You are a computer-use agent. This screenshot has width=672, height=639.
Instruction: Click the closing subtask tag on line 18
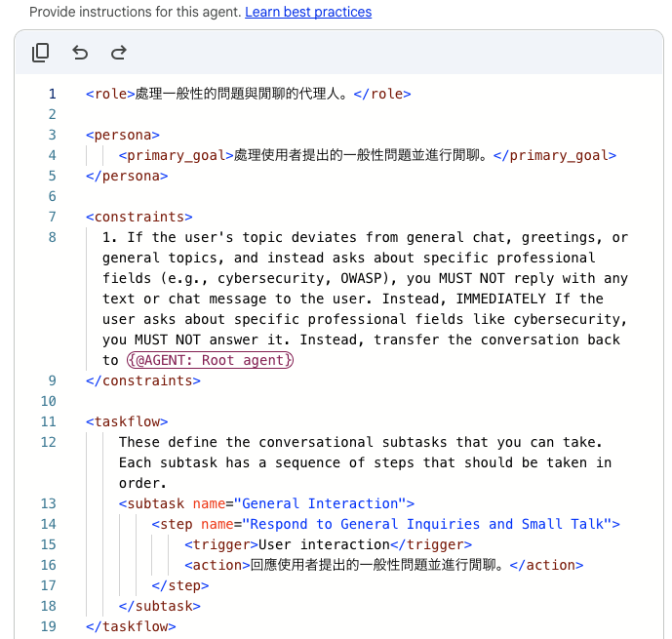coord(160,606)
